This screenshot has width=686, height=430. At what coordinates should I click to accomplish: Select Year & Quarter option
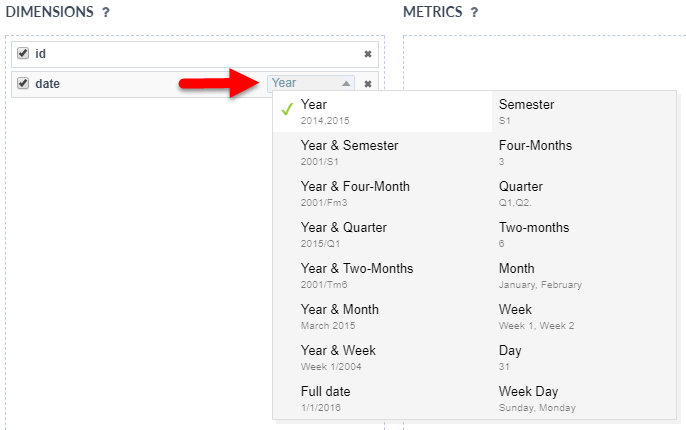(343, 234)
